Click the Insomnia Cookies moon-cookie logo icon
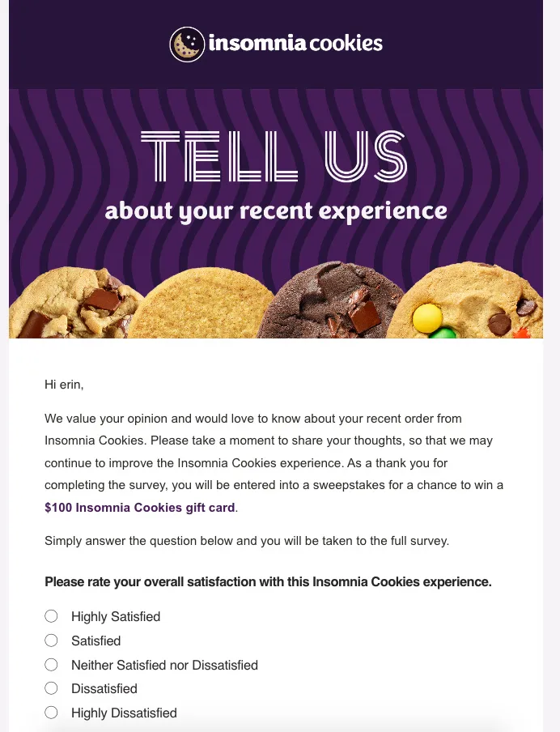Image resolution: width=560 pixels, height=732 pixels. pos(187,45)
